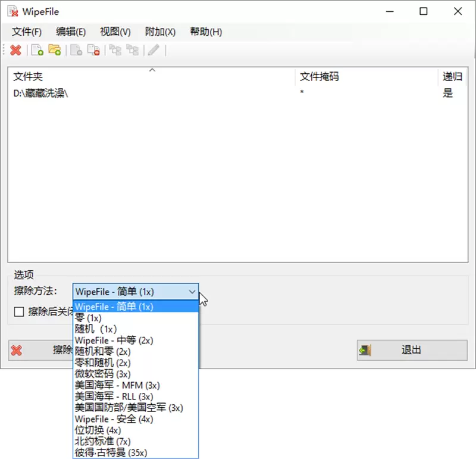The width and height of the screenshot is (476, 459).
Task: Pick 零和随机 (2x) from the list
Action: point(136,363)
